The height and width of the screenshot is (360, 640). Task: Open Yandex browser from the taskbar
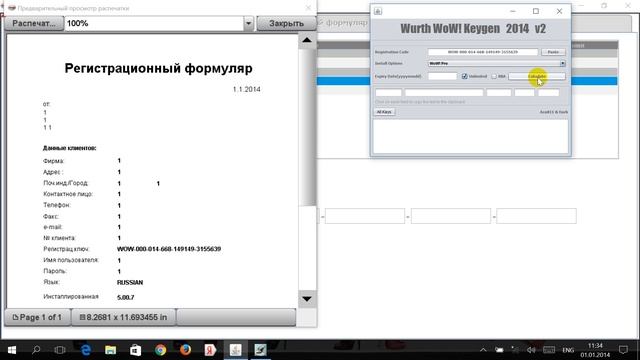[210, 350]
